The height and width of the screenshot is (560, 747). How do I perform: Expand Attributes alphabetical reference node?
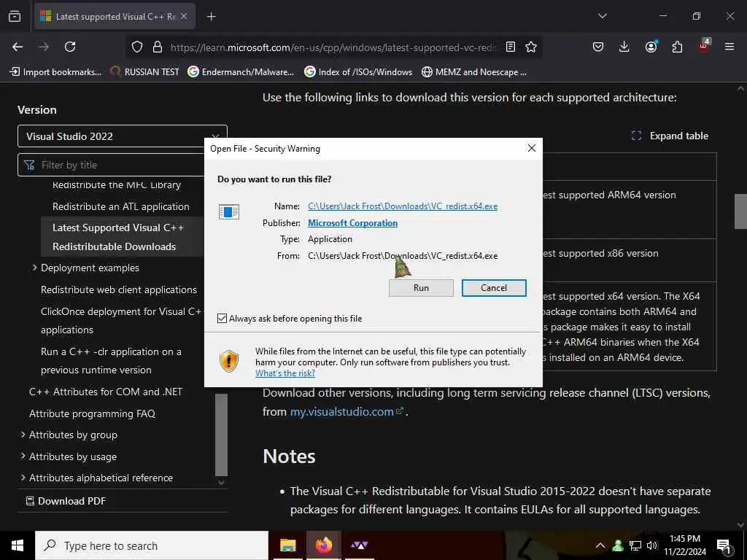(23, 478)
